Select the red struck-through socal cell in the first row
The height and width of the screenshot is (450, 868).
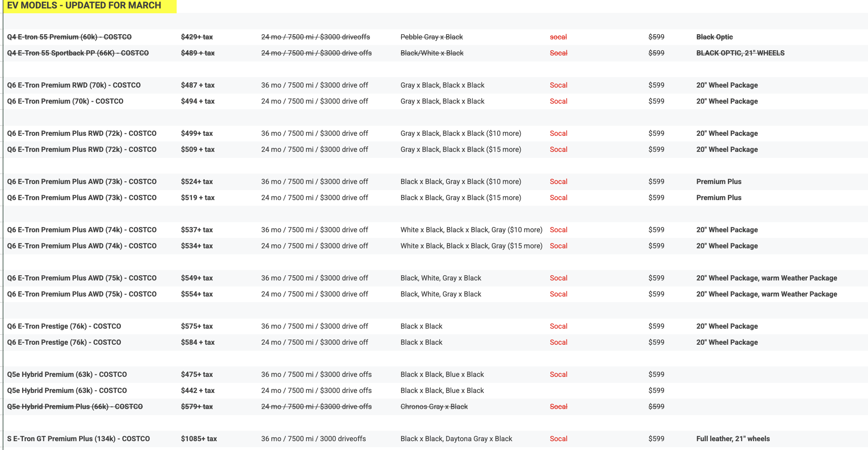coord(558,37)
